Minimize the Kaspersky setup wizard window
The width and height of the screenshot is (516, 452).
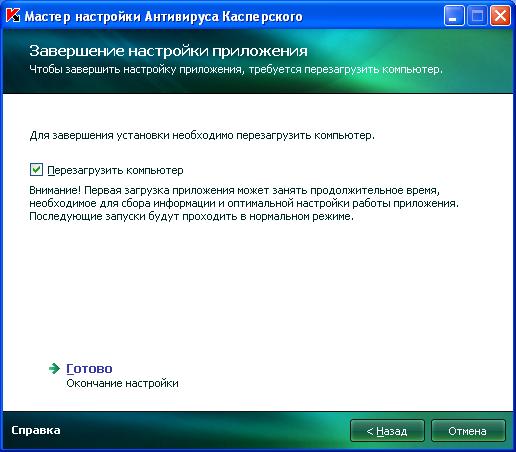453,16
